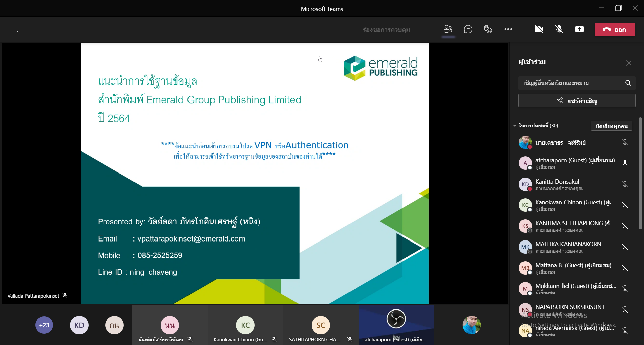644x345 pixels.
Task: Leave the meeting with red button
Action: 614,29
